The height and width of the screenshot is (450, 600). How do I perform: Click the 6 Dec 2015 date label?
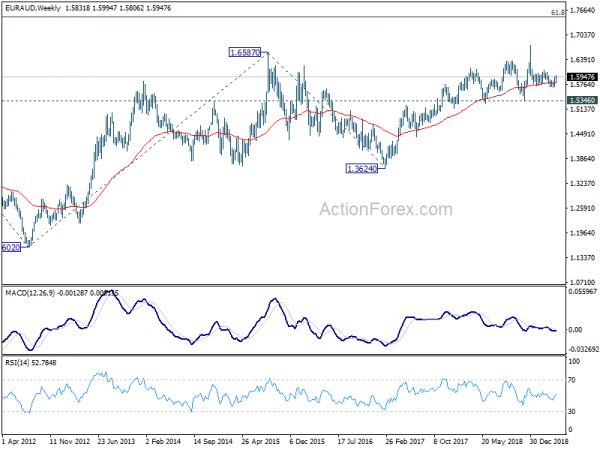click(x=307, y=441)
